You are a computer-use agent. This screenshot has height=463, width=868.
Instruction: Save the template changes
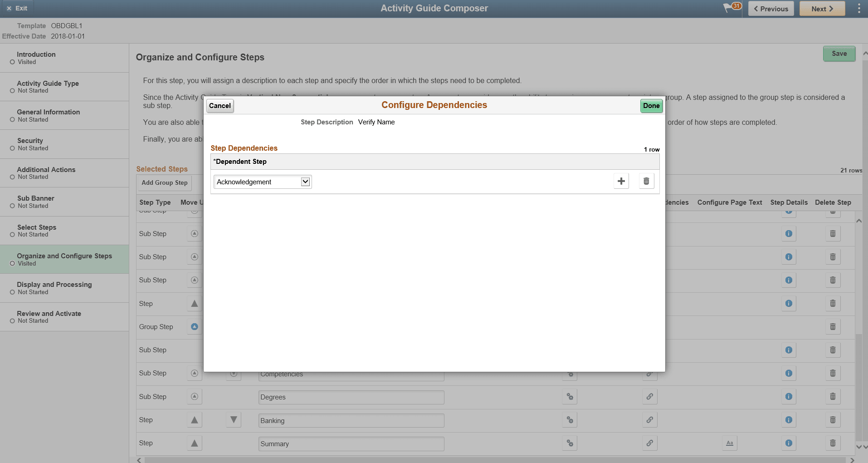839,53
